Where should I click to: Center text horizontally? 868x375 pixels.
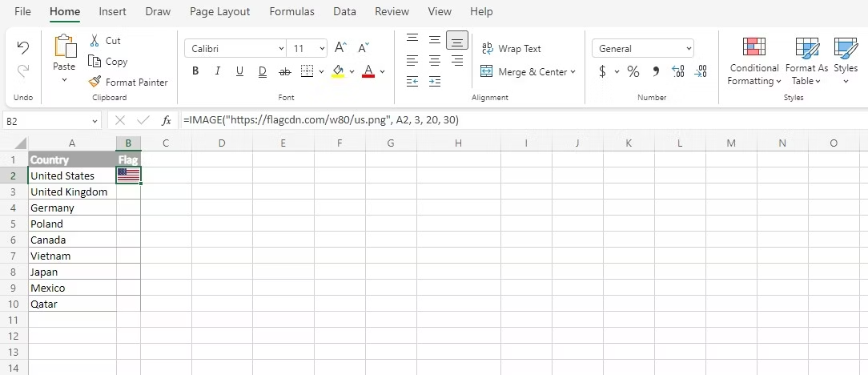coord(435,60)
